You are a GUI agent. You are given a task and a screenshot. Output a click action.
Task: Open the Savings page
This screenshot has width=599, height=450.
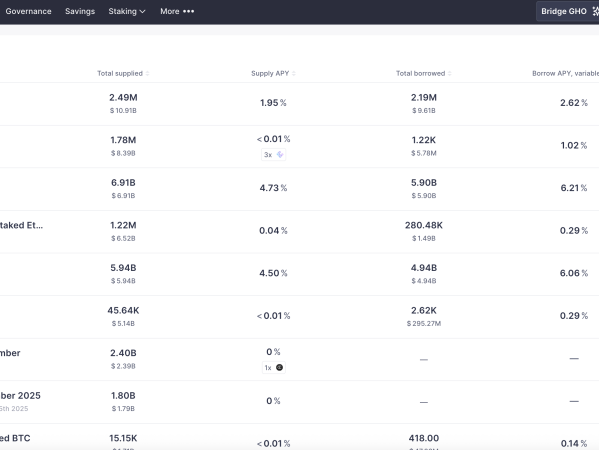click(80, 11)
